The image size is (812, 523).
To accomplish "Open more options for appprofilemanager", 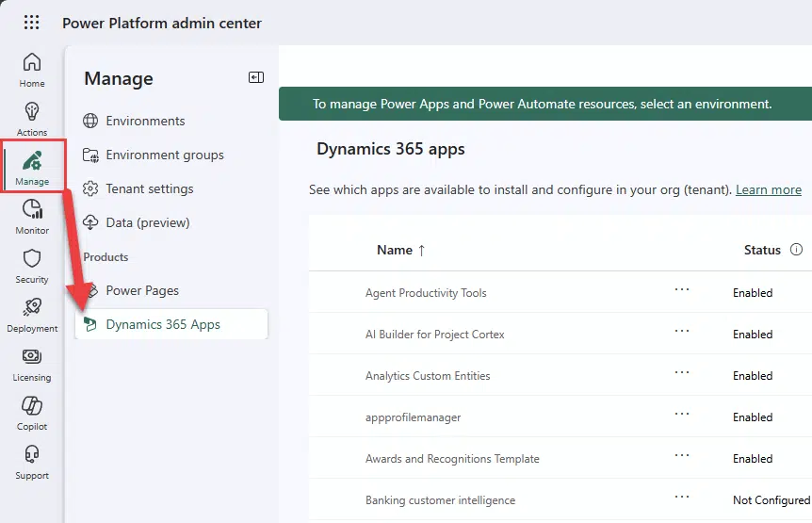I will click(x=682, y=414).
